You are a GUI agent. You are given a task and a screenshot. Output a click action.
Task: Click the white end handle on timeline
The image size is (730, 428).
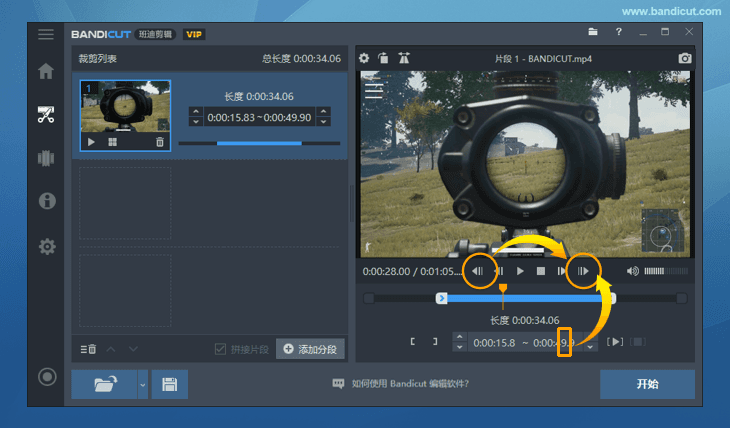coord(613,298)
